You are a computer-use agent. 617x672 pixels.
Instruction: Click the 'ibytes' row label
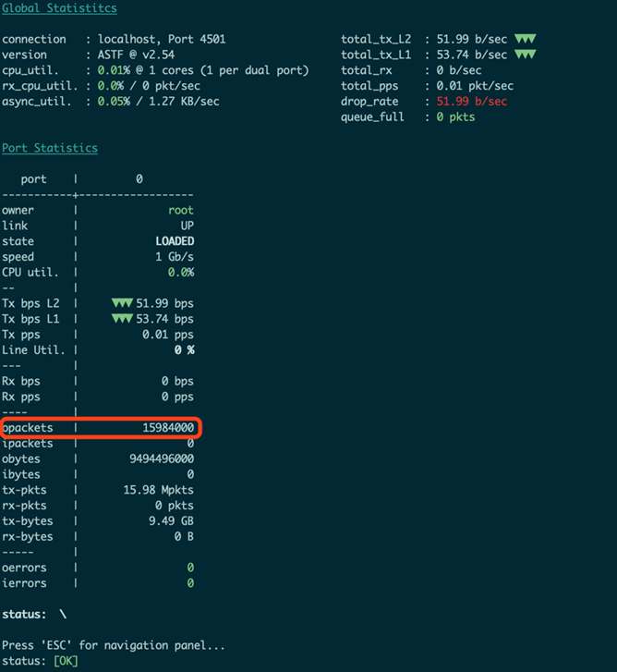pos(21,474)
